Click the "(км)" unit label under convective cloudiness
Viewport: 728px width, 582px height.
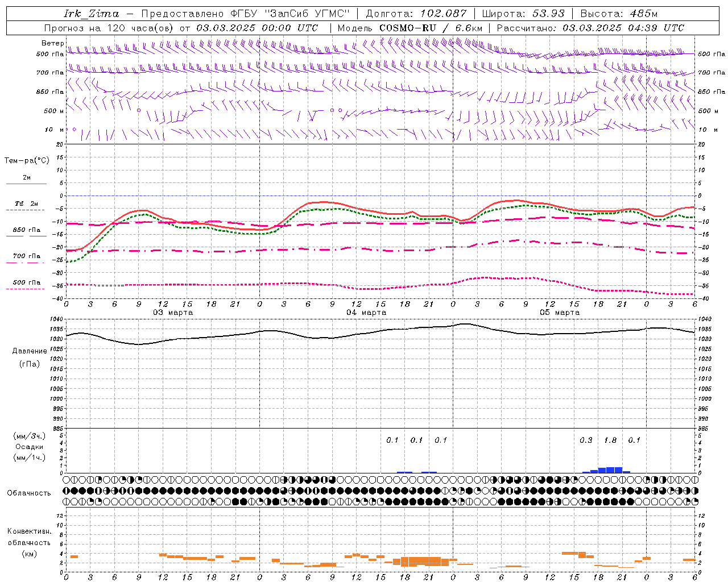coord(29,553)
